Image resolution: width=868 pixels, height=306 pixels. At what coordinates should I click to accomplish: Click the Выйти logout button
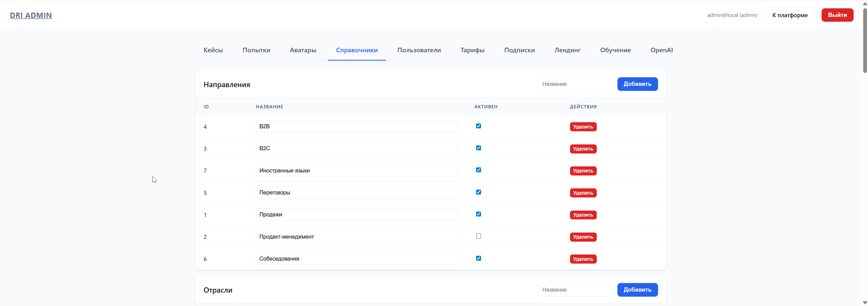[x=837, y=15]
